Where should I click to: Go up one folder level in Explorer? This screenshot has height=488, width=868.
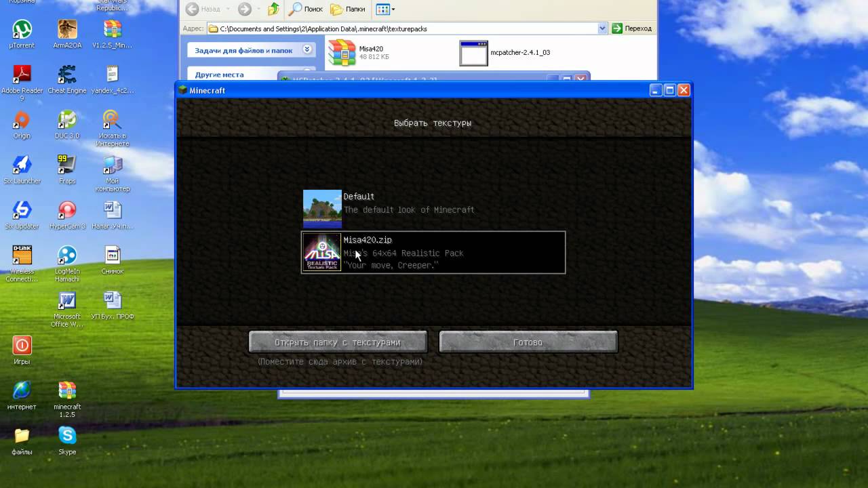pos(273,9)
